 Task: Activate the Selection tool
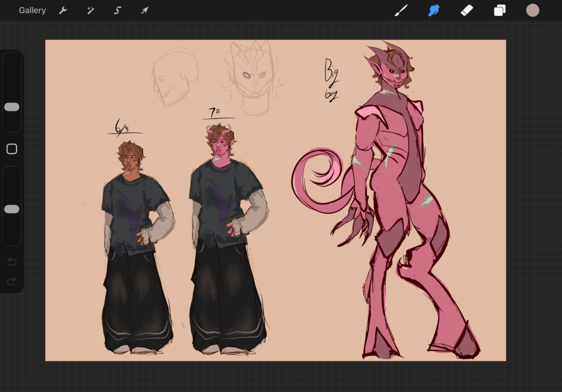[x=117, y=10]
